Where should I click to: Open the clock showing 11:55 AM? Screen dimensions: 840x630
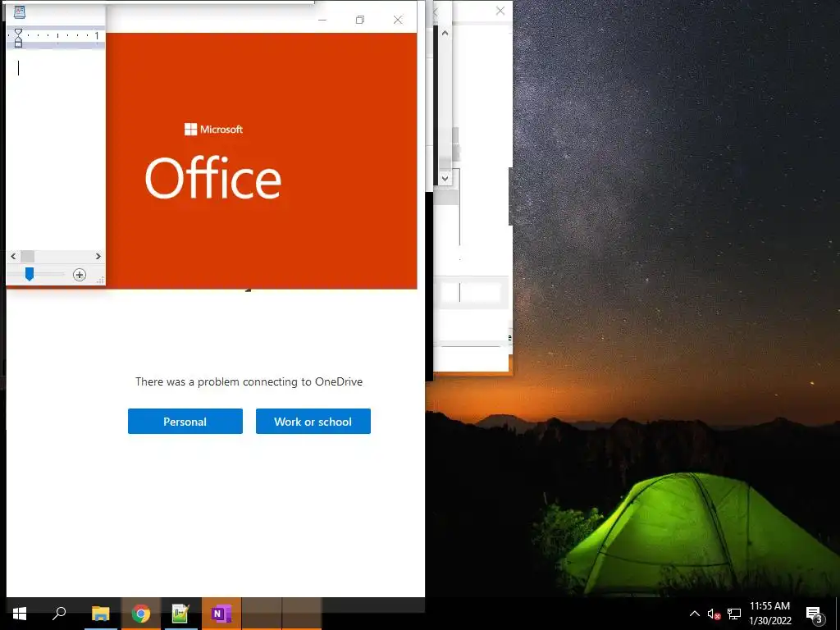pyautogui.click(x=769, y=614)
